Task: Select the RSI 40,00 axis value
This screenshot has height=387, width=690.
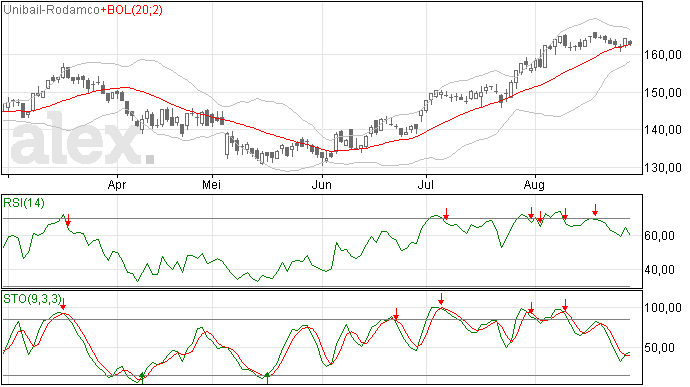Action: click(x=659, y=269)
